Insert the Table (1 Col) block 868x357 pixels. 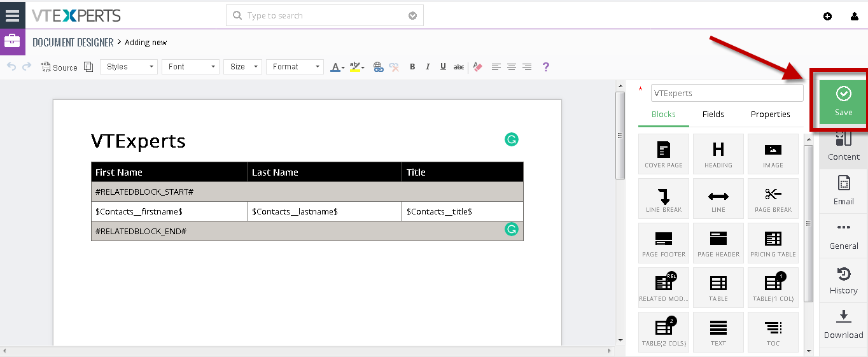click(773, 288)
